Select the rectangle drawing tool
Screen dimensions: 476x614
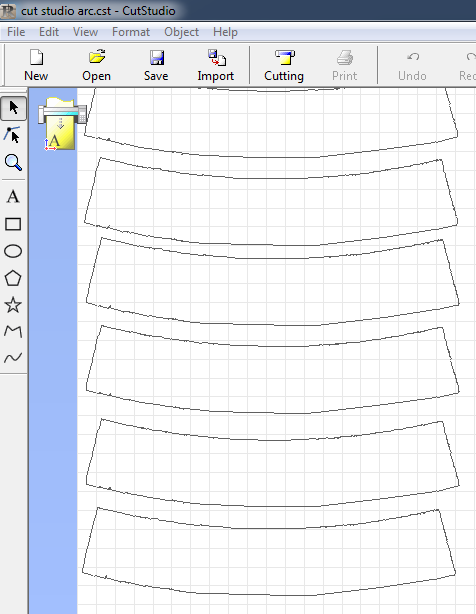click(13, 224)
